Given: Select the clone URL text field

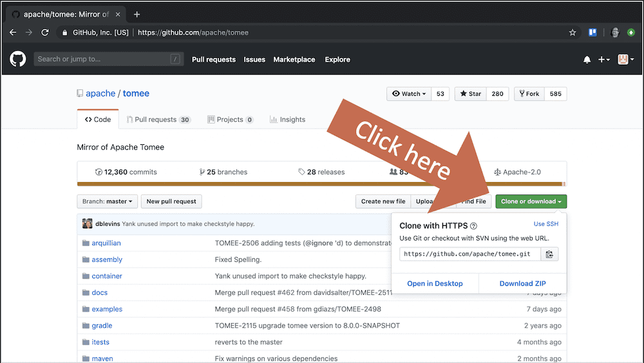Looking at the screenshot, I should pos(470,254).
